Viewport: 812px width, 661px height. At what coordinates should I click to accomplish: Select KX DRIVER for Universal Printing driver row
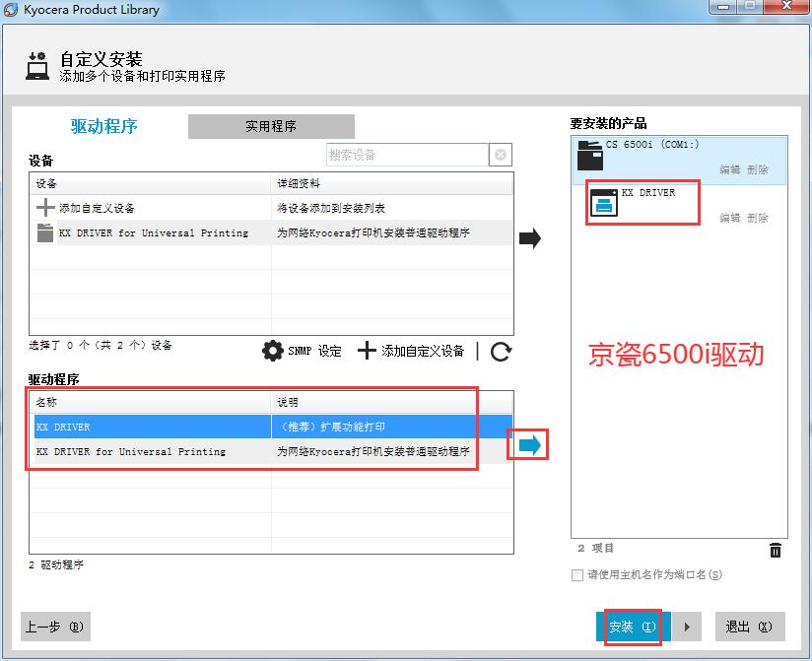coord(273,451)
